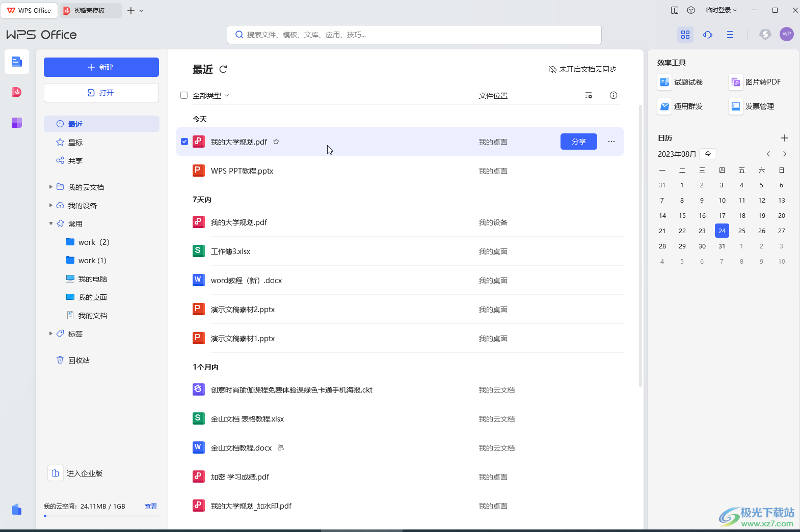Click the gray shield icon beside avatar
Image resolution: width=800 pixels, height=532 pixels.
pos(765,34)
